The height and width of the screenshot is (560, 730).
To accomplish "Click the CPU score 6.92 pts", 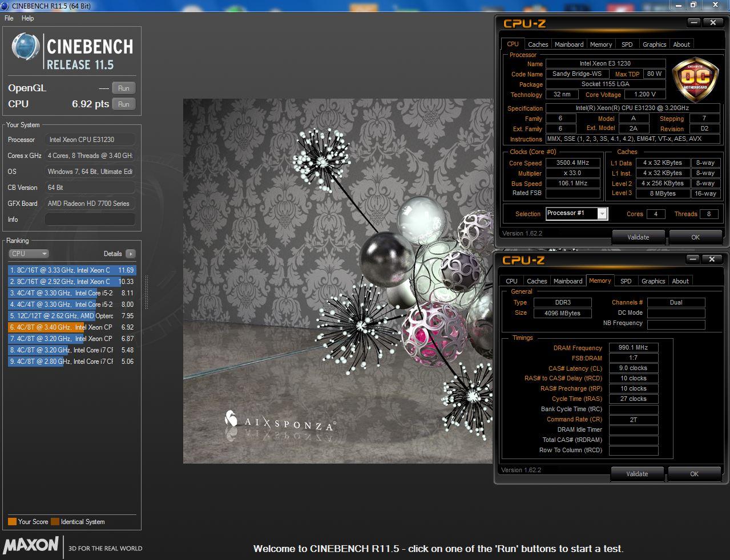I will [x=90, y=104].
